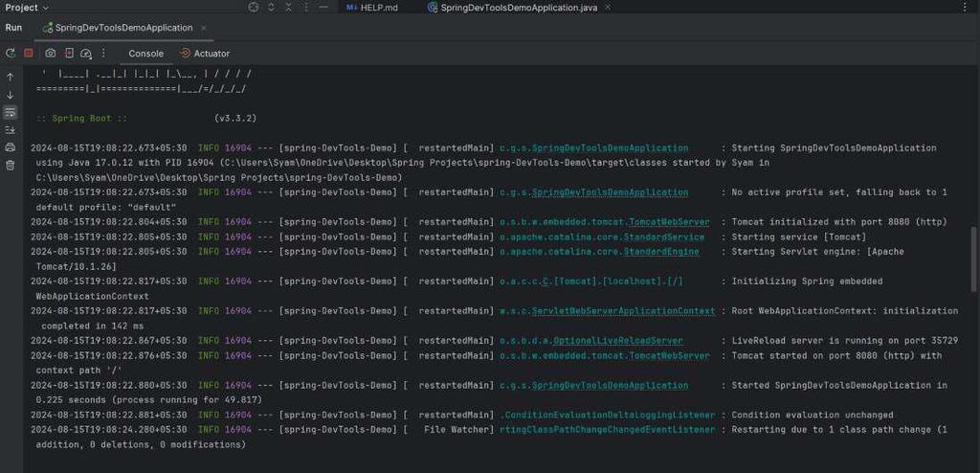
Task: Click the red exit/attach icon beside the camera
Action: tap(69, 54)
